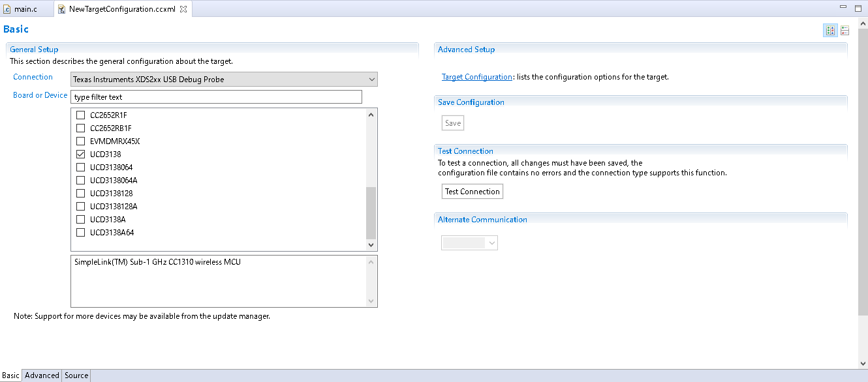Close the NewTargetConfiguration.ccxml editor tab
This screenshot has height=382, width=868.
tap(183, 9)
